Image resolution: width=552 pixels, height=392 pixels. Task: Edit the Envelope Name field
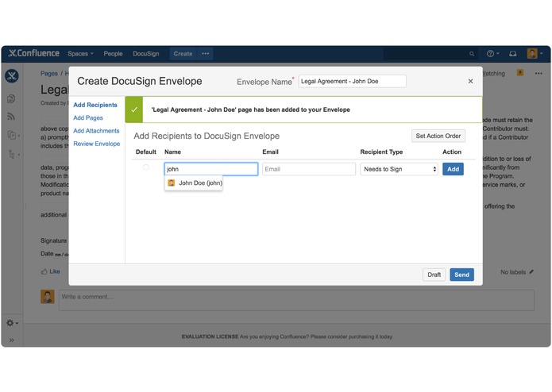353,81
